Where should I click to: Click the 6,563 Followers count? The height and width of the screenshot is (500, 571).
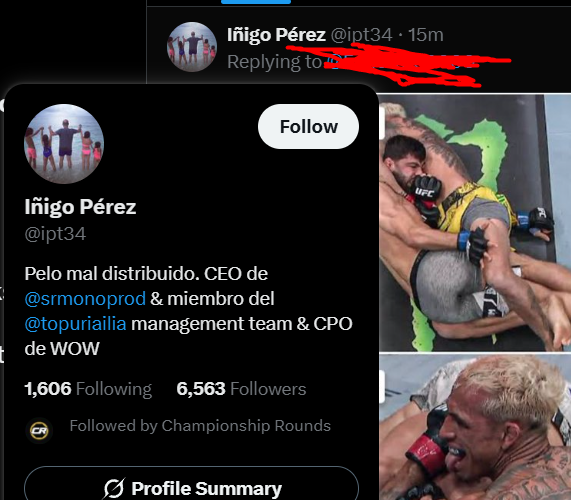click(x=241, y=389)
